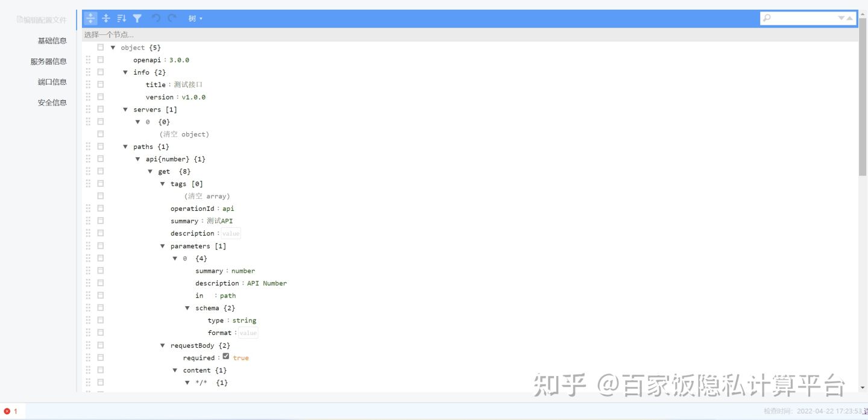
Task: Open the action menu square for operationId row
Action: (x=101, y=208)
